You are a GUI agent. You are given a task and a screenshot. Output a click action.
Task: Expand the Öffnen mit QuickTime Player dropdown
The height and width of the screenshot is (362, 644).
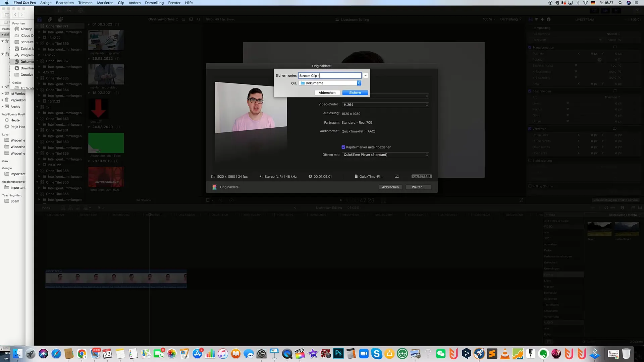click(426, 155)
